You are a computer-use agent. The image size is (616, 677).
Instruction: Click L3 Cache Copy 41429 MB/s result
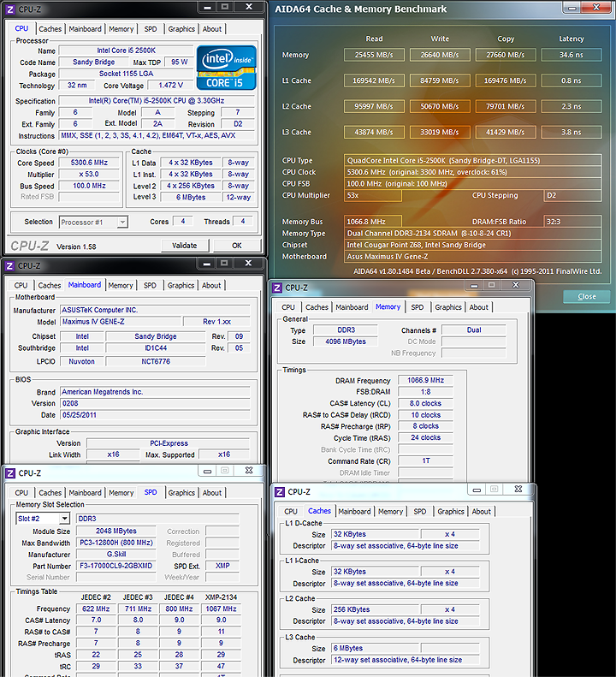tap(506, 132)
